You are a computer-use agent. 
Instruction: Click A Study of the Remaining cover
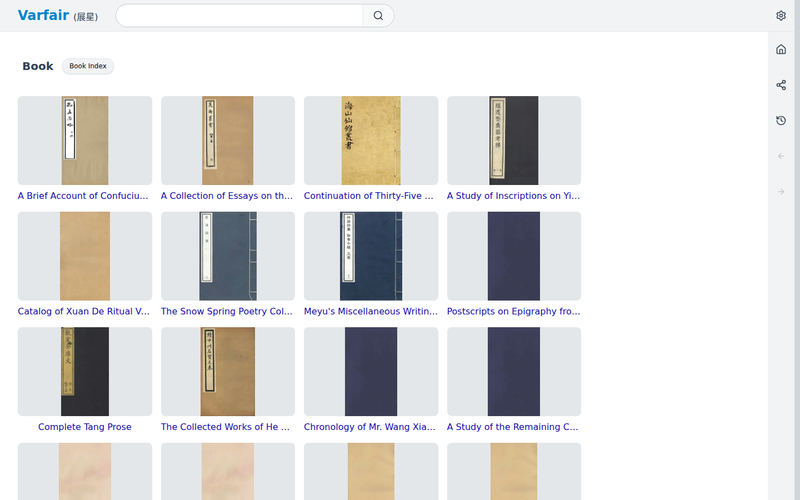514,371
